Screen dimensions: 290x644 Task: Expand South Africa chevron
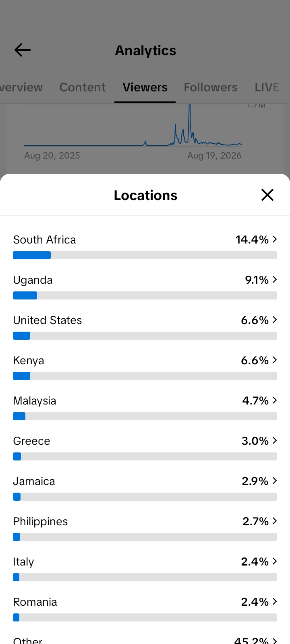point(275,239)
